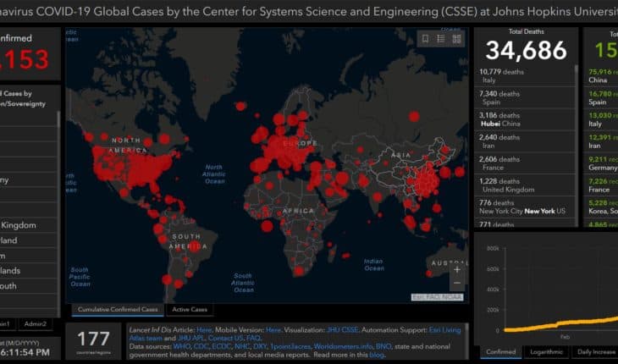Open the blog link
The width and height of the screenshot is (618, 364).
[377, 355]
